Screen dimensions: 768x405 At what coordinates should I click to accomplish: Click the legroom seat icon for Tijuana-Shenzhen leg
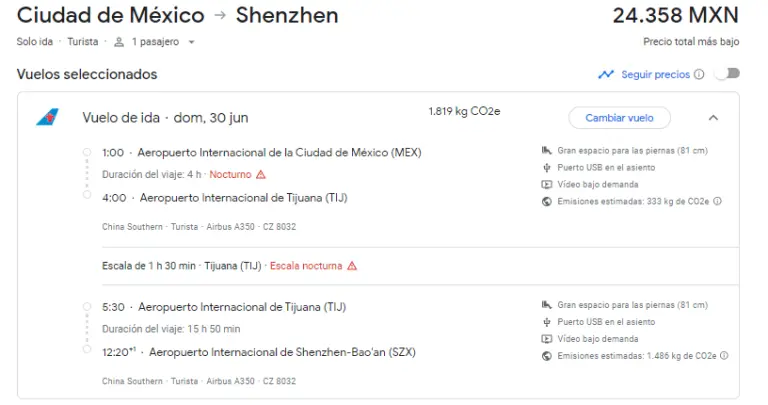click(x=547, y=305)
